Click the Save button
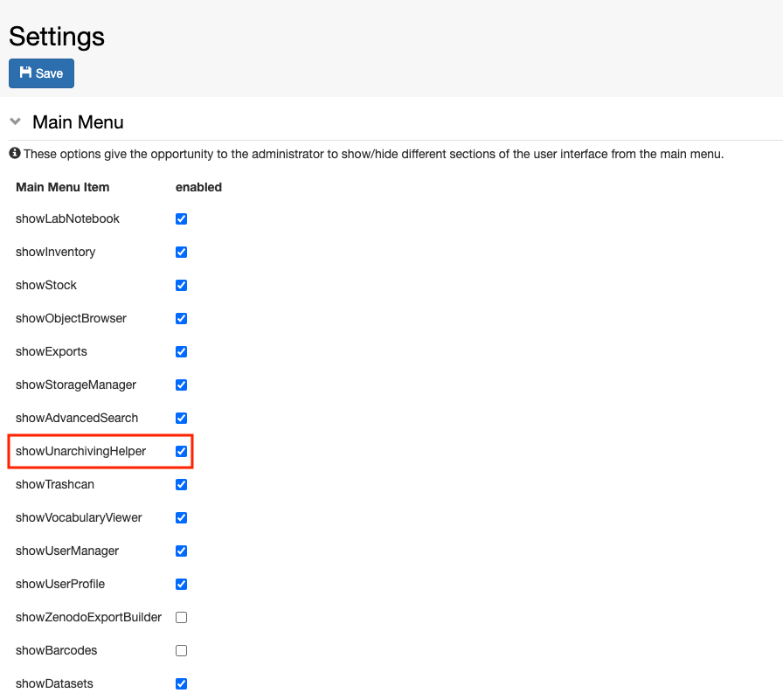Image resolution: width=783 pixels, height=700 pixels. pos(41,73)
